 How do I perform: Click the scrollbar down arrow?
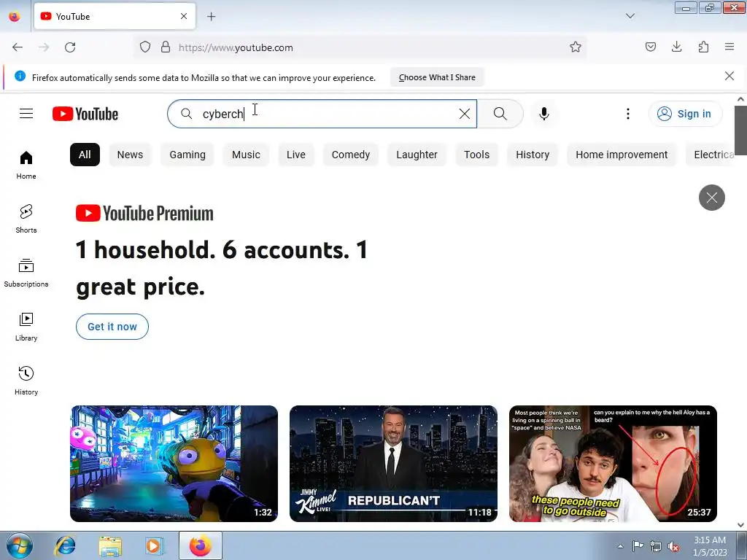740,525
